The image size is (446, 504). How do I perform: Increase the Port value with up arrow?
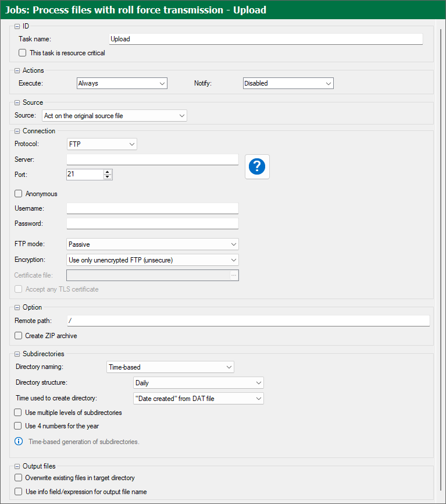[108, 172]
